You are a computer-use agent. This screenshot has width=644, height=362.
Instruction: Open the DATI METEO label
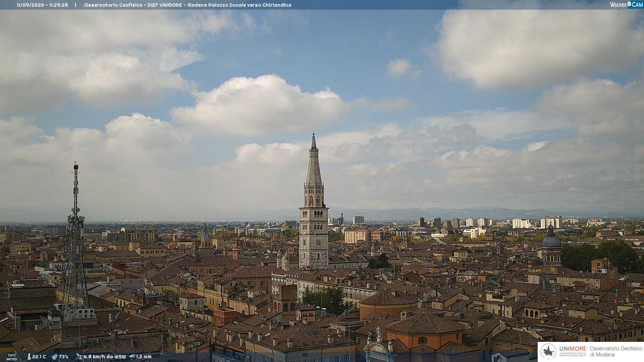point(12,357)
